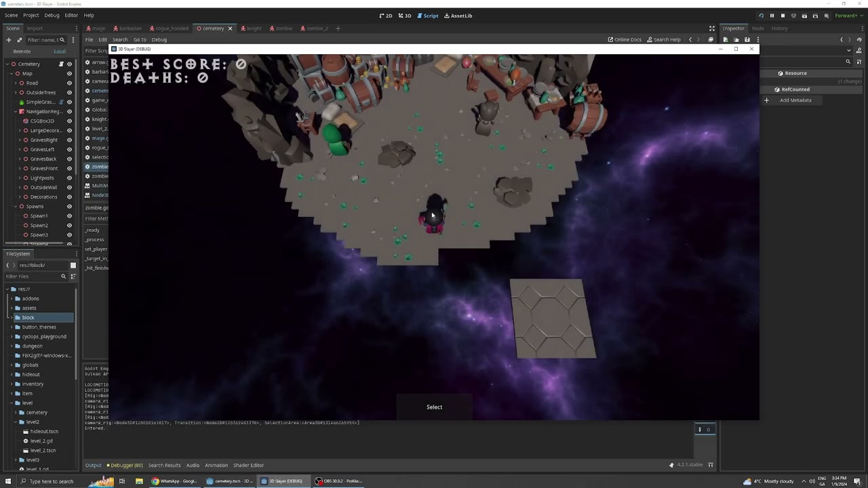Switch to the Node tab
The height and width of the screenshot is (488, 868).
point(758,28)
